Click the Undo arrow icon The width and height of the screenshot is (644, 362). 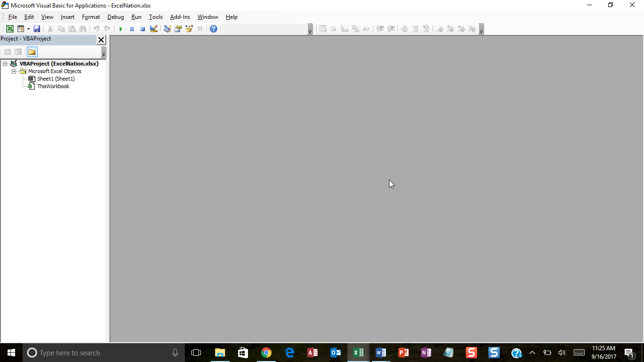point(96,29)
